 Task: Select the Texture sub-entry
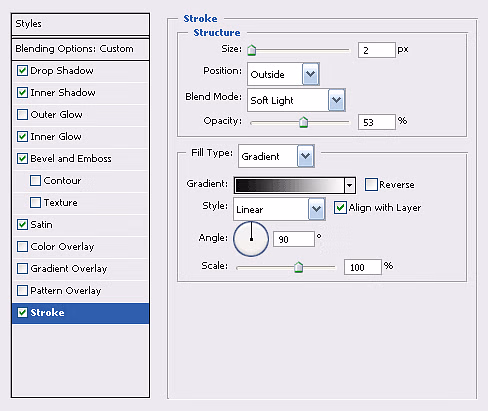click(60, 203)
